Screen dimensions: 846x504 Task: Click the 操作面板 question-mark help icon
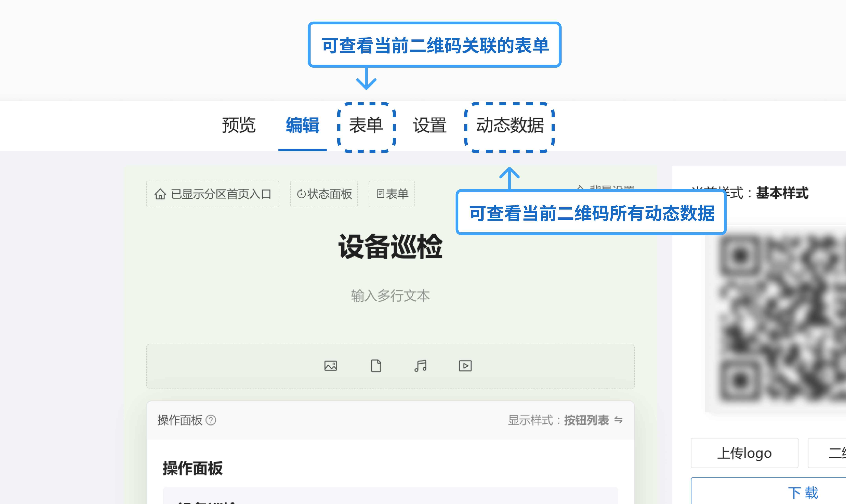coord(211,420)
